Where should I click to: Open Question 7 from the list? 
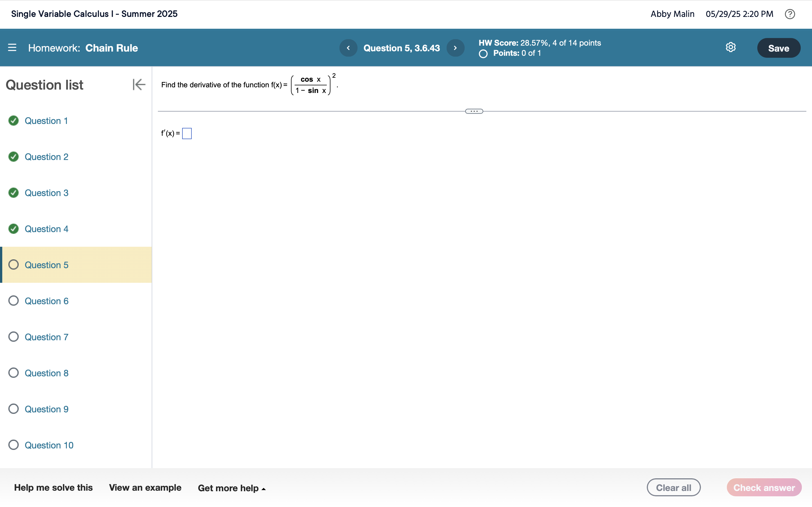pos(46,337)
